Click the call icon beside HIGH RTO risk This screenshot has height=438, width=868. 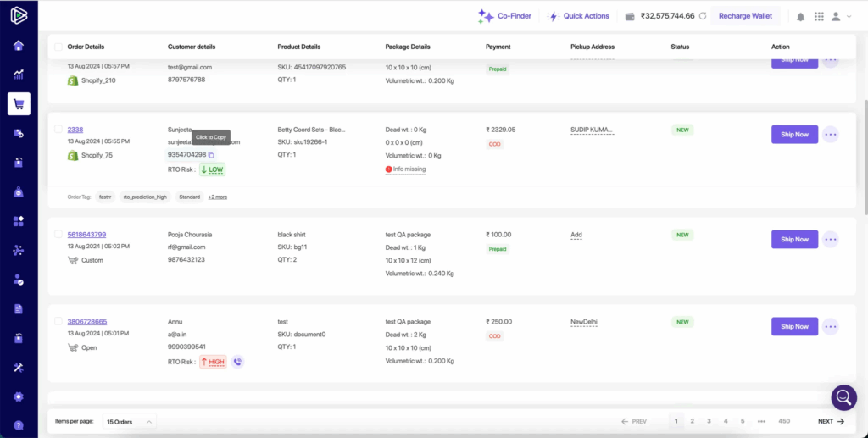pos(237,362)
